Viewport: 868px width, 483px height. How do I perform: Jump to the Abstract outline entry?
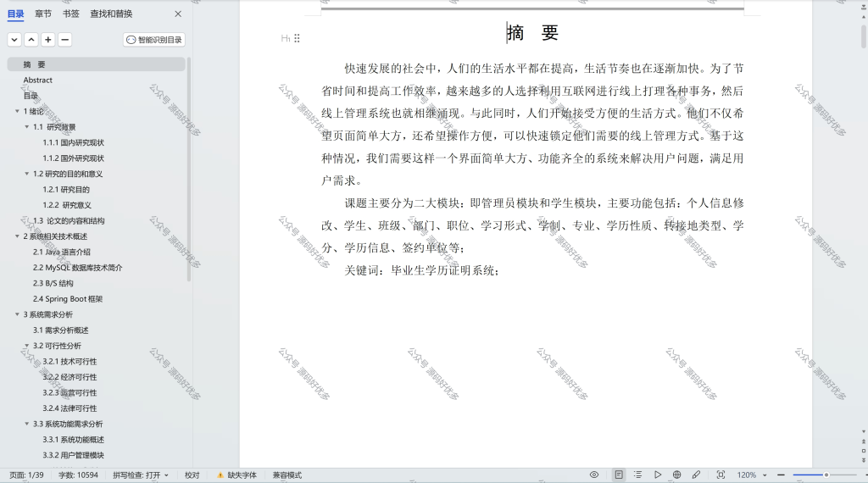click(x=37, y=80)
